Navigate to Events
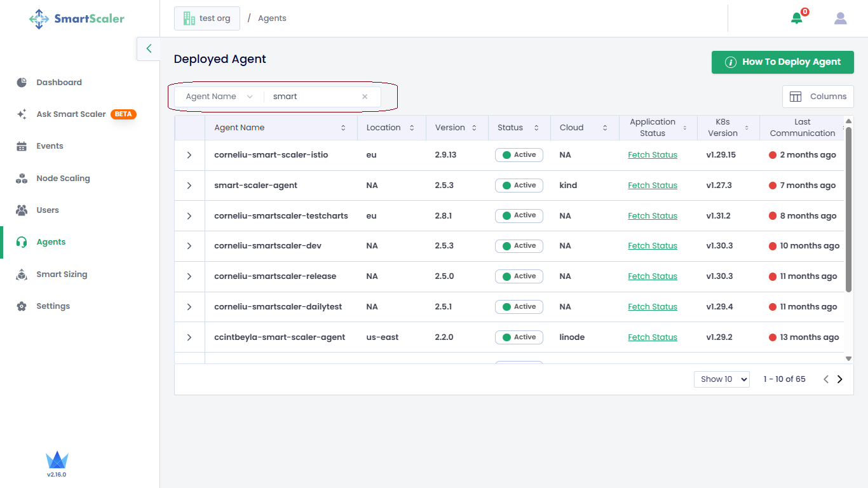The image size is (868, 488). (x=50, y=146)
